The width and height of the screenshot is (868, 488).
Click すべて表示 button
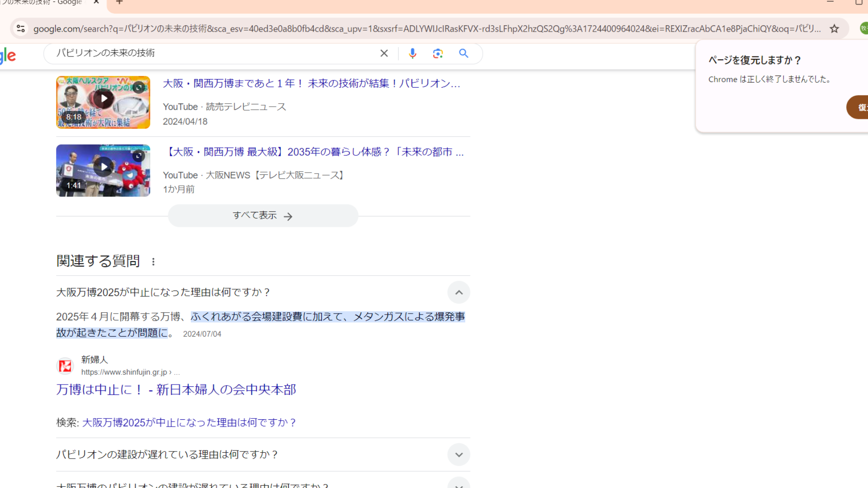(263, 216)
